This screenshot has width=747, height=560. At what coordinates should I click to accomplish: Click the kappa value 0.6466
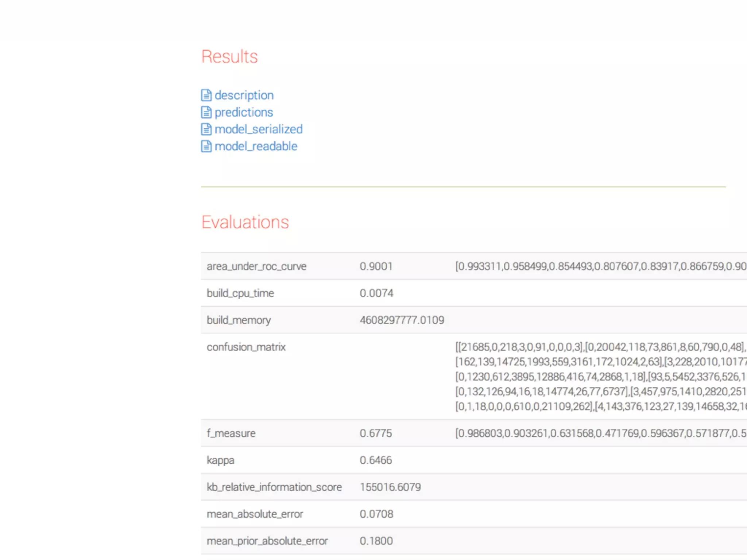(376, 460)
